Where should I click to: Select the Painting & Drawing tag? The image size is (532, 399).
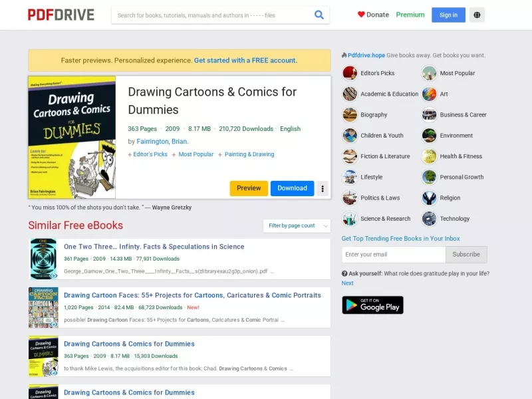tap(249, 154)
